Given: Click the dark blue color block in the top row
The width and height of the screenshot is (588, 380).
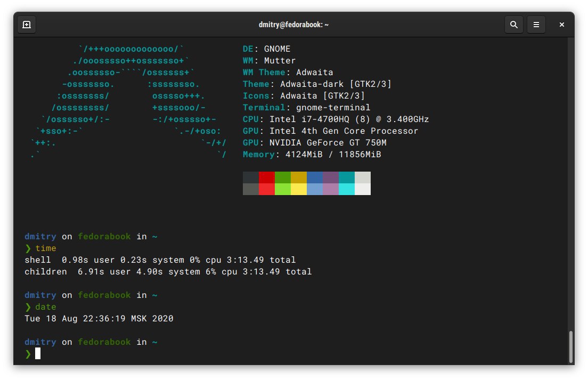Looking at the screenshot, I should click(x=315, y=177).
